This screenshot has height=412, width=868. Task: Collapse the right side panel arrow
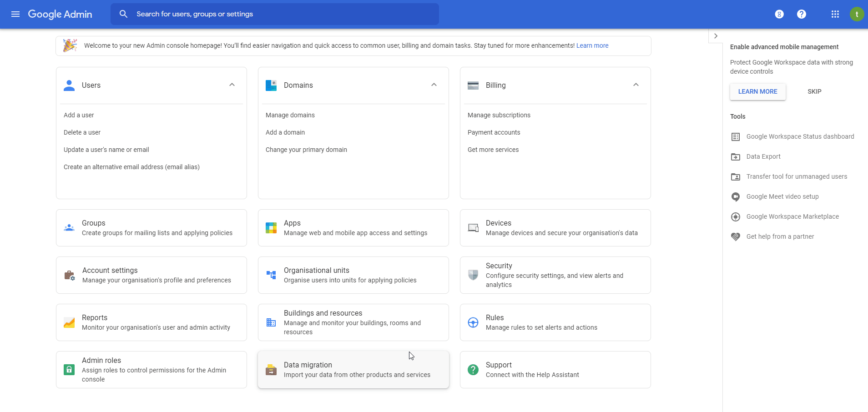pyautogui.click(x=716, y=36)
